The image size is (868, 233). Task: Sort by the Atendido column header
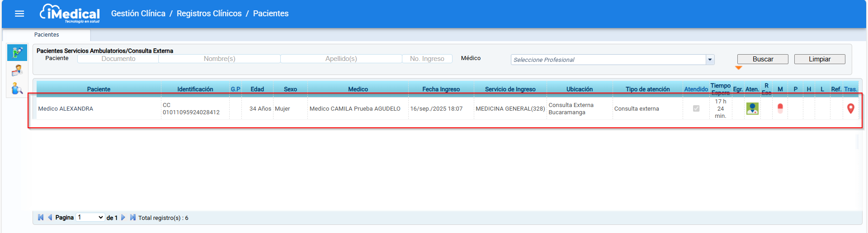tap(696, 89)
